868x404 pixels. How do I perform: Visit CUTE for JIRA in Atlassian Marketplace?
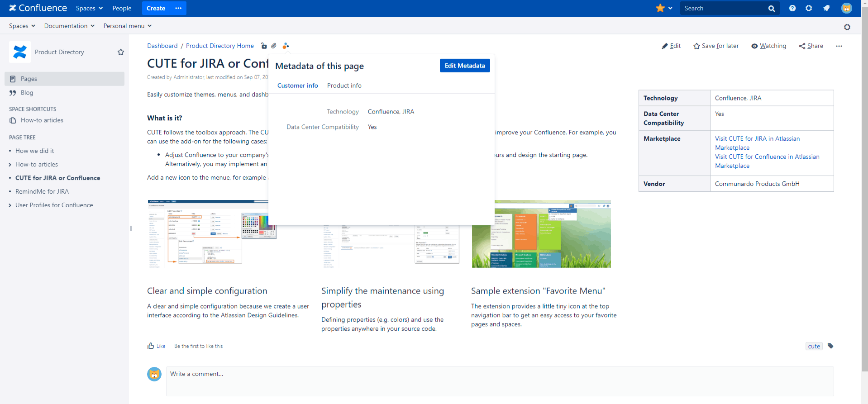(x=757, y=143)
